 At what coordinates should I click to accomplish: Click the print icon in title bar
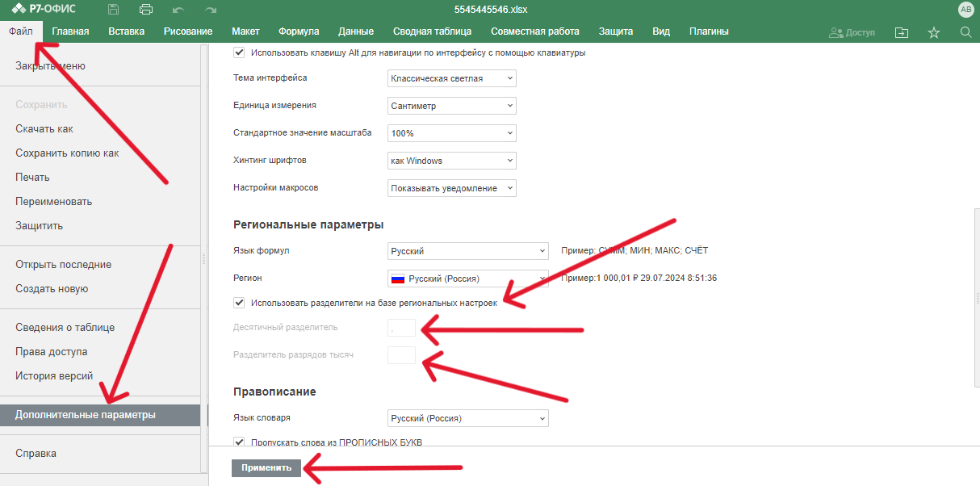146,10
